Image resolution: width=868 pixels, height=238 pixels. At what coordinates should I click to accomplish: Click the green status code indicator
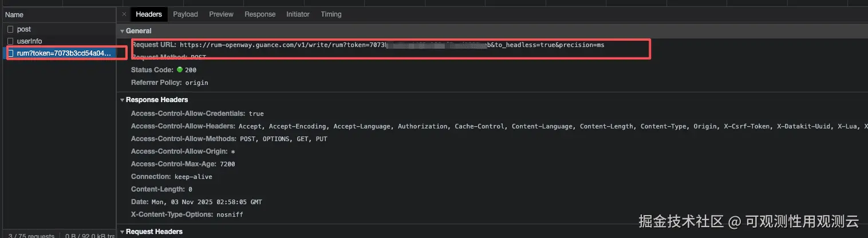[x=180, y=70]
